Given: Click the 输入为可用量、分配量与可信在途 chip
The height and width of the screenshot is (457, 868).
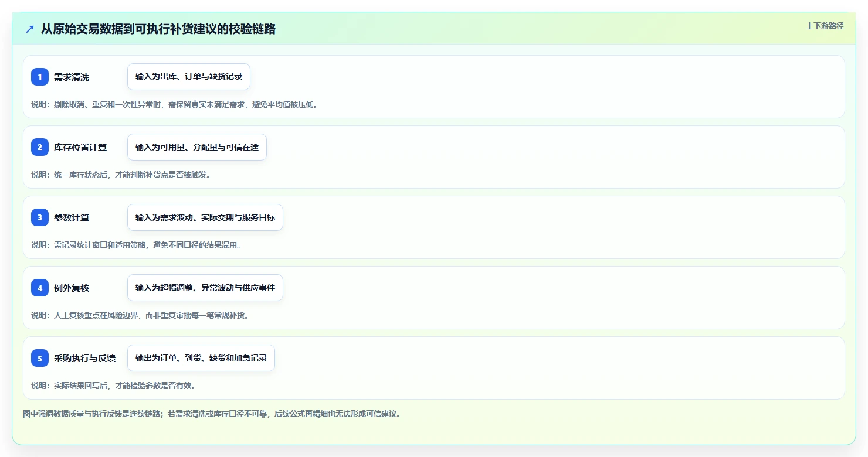Looking at the screenshot, I should point(197,147).
